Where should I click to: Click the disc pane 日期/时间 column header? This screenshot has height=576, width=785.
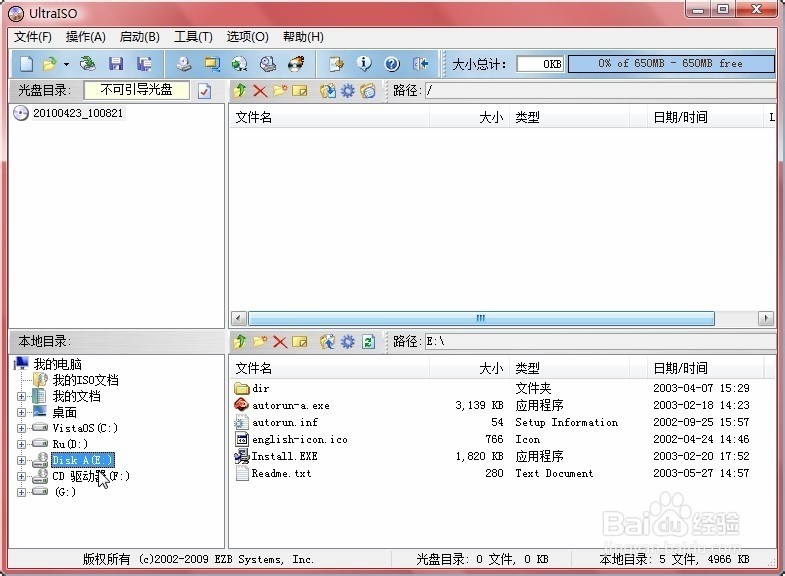[x=705, y=118]
